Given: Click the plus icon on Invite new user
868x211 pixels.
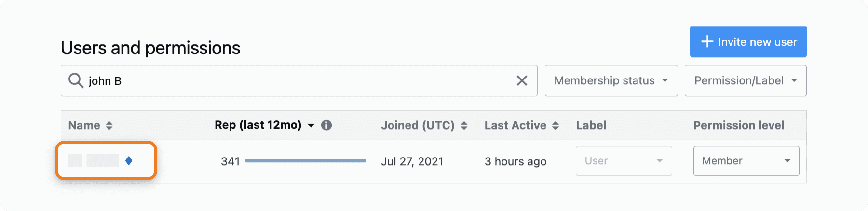Looking at the screenshot, I should click(x=707, y=41).
